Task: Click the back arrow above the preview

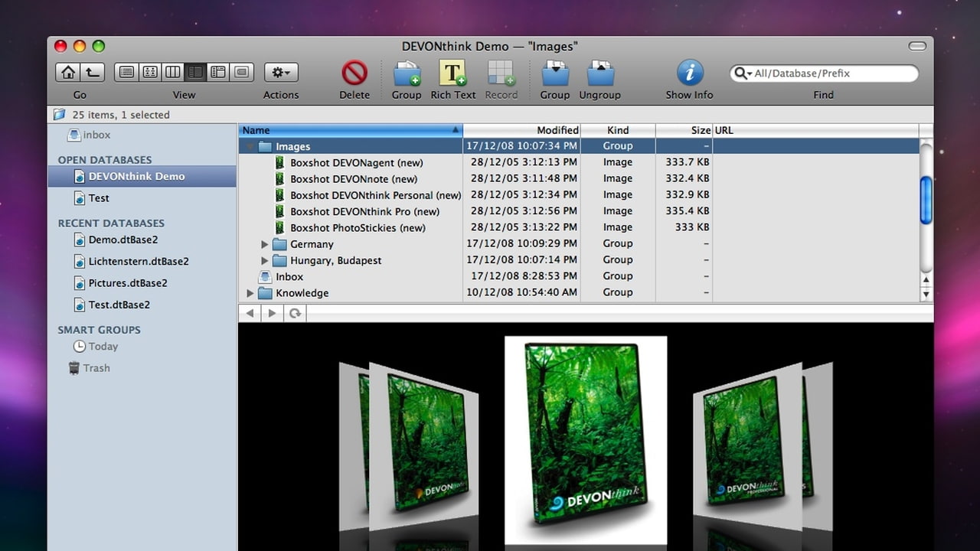Action: pyautogui.click(x=250, y=313)
